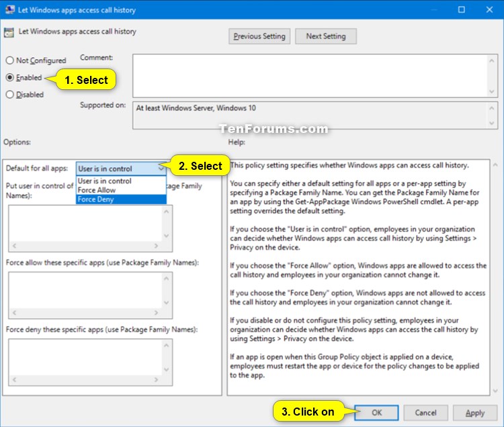
Task: Click 'At least Windows Server, Windows 10' text
Action: click(196, 108)
